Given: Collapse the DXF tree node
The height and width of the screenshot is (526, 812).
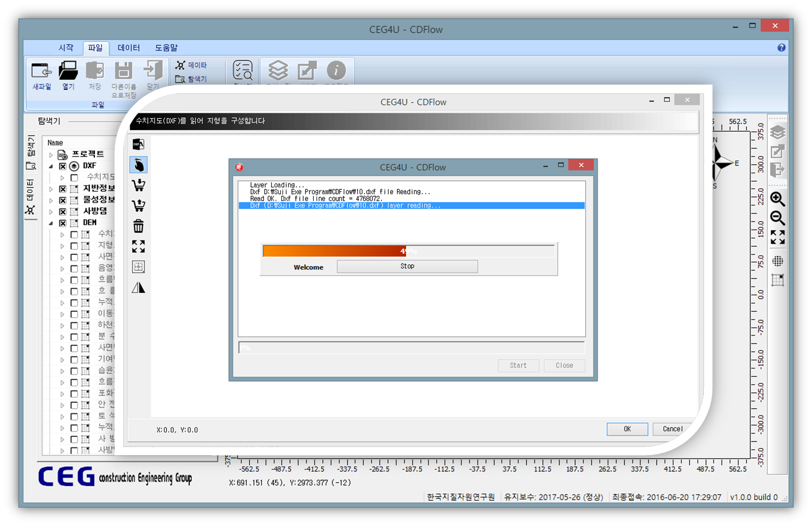Looking at the screenshot, I should pos(51,166).
